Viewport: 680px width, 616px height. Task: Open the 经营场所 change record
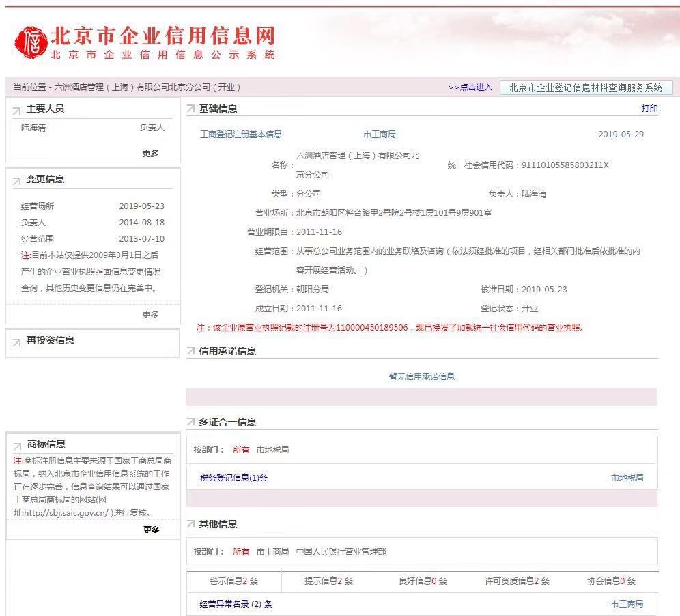(x=38, y=206)
